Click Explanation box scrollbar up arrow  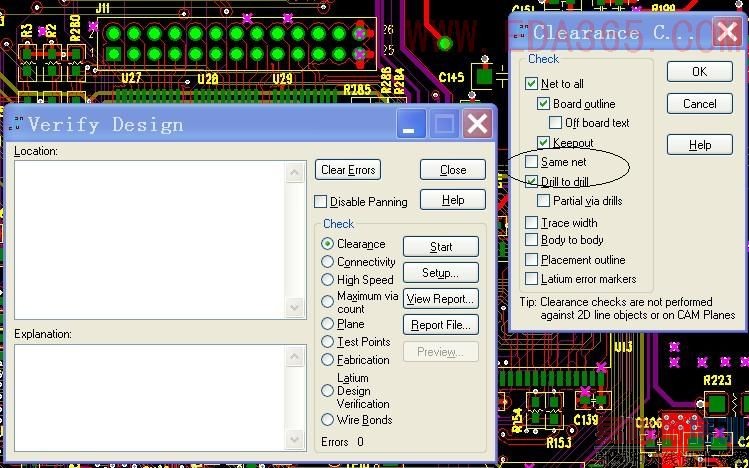click(295, 356)
